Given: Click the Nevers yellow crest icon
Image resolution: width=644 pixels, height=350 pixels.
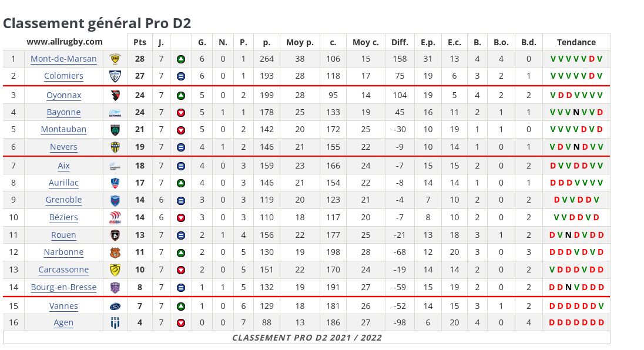Looking at the screenshot, I should [x=115, y=147].
